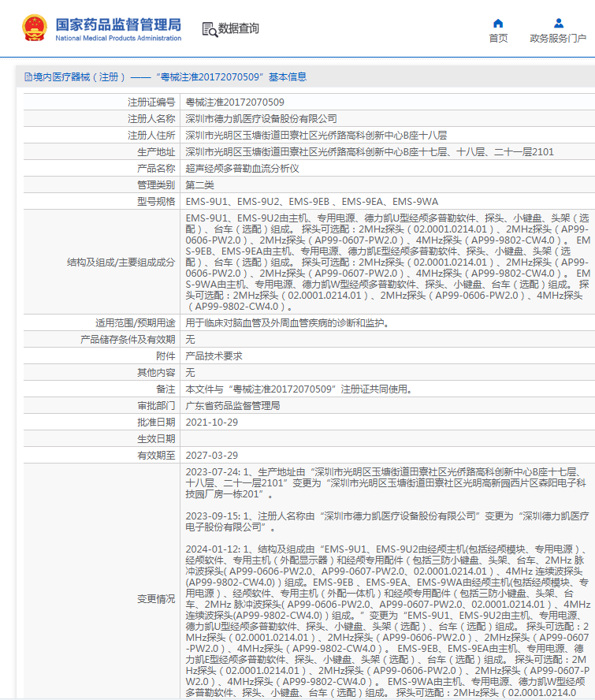This screenshot has width=595, height=700.
Task: Click the 注册人住所 row label
Action: pyautogui.click(x=151, y=136)
